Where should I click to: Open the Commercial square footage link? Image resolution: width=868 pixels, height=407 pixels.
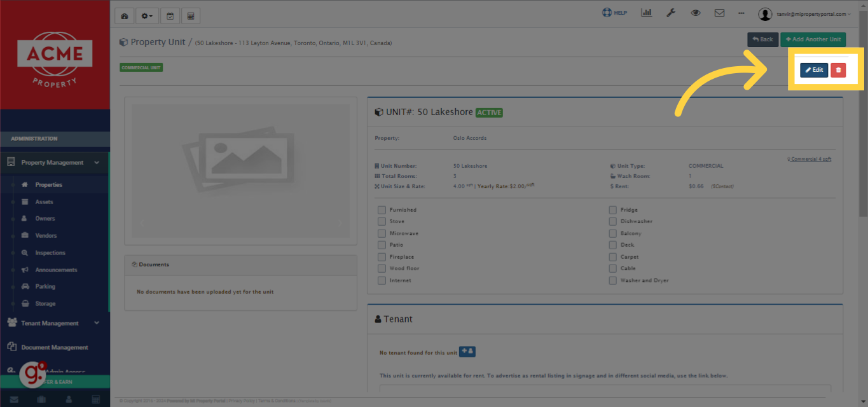[808, 158]
